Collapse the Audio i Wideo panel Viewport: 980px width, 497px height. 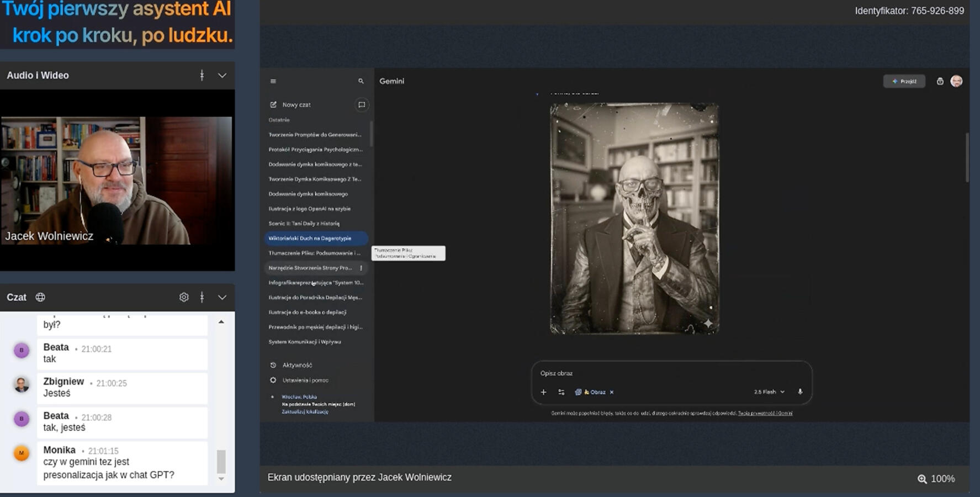pyautogui.click(x=222, y=76)
